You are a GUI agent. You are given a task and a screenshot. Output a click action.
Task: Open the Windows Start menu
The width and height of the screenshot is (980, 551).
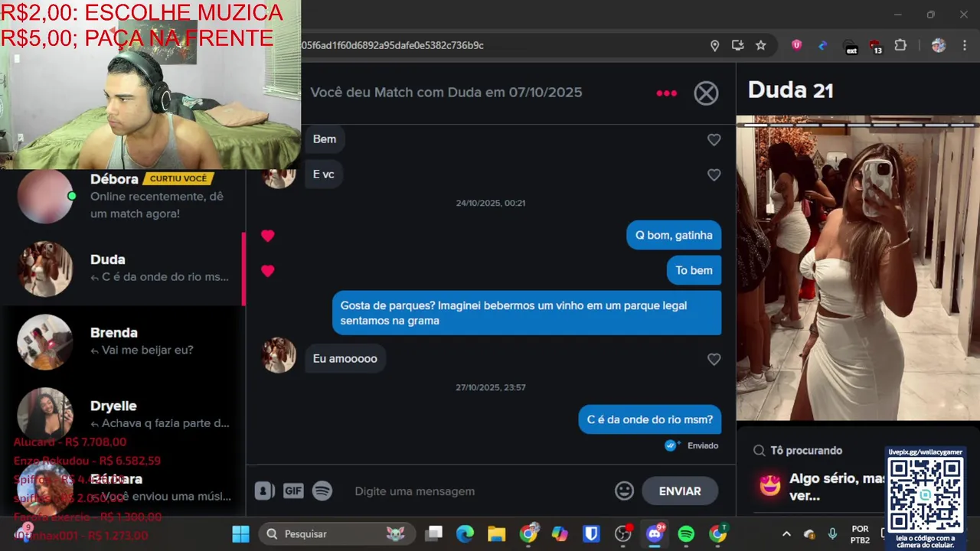click(x=240, y=533)
